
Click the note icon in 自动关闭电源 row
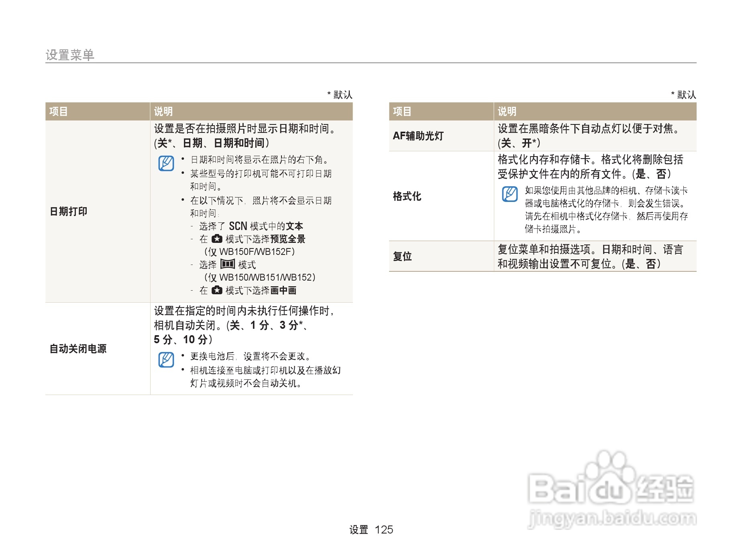coord(166,360)
